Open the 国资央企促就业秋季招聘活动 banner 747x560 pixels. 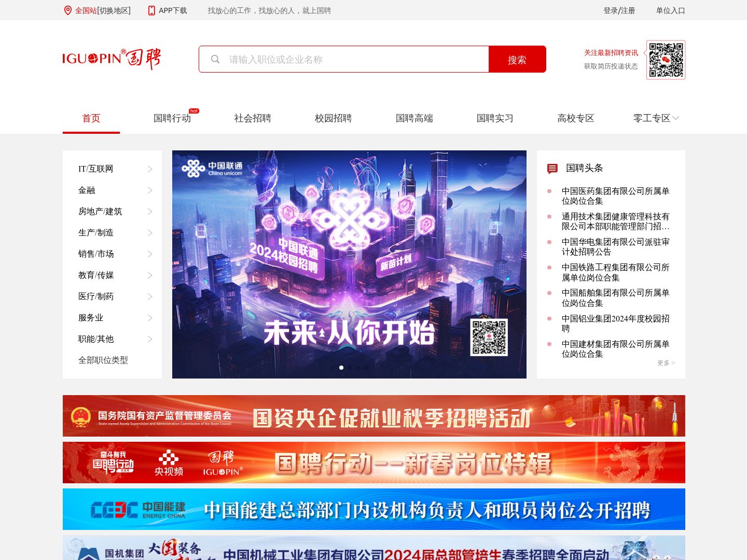[x=374, y=416]
